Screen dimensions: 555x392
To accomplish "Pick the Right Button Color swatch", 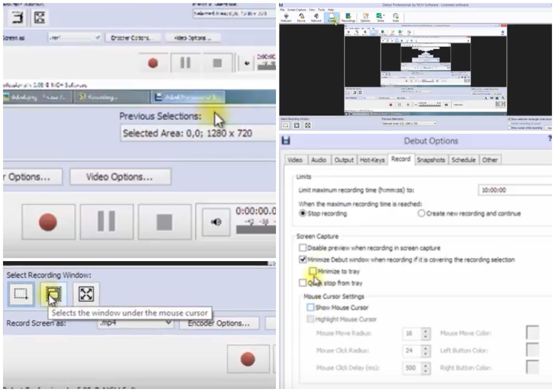I will (533, 367).
